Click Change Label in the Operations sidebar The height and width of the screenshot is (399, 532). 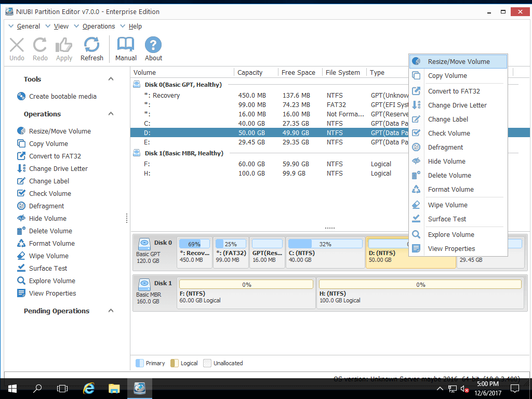pos(49,181)
